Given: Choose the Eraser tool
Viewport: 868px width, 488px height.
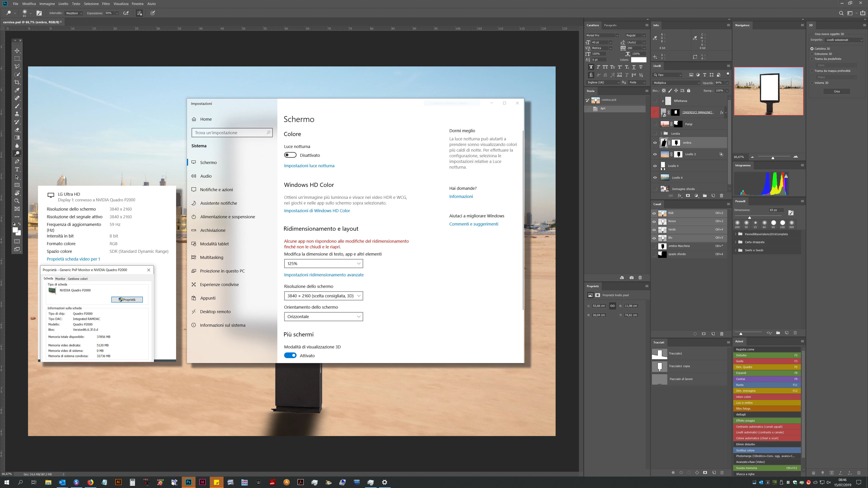Looking at the screenshot, I should coord(17,130).
